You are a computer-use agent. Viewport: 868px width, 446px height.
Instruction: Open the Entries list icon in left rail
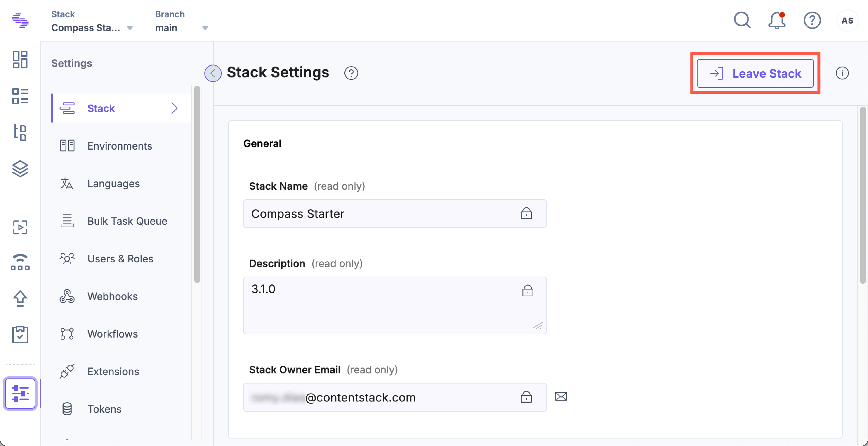pos(20,96)
